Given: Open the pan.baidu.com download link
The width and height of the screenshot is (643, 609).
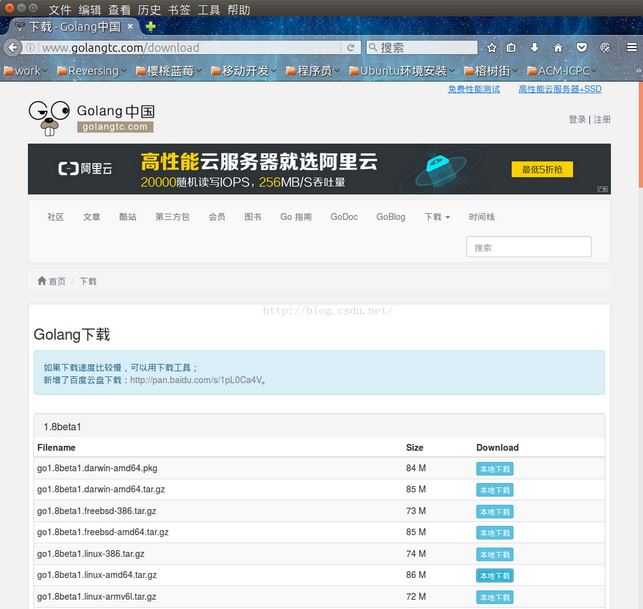Looking at the screenshot, I should click(197, 380).
